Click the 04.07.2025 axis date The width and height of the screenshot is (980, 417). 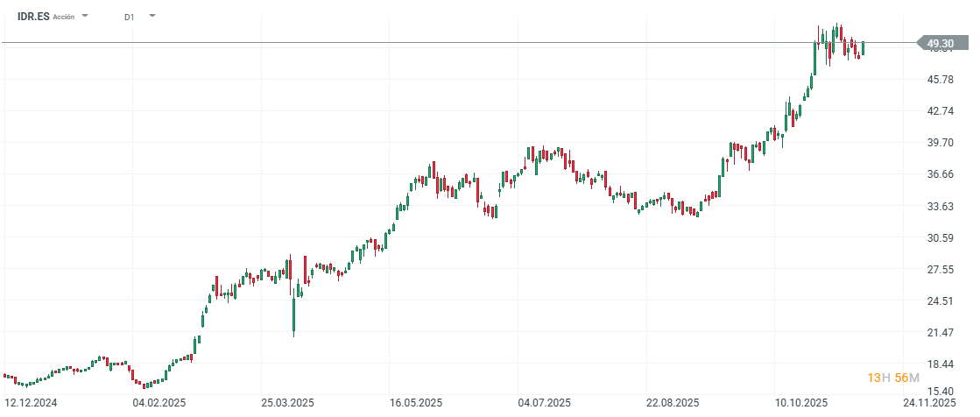pyautogui.click(x=544, y=403)
